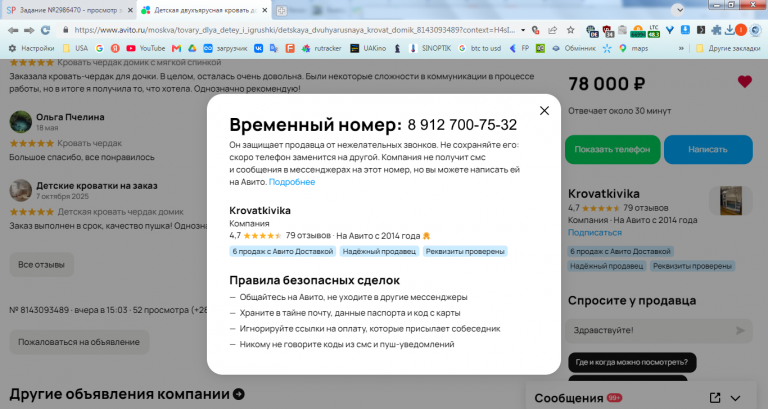Image resolution: width=768 pixels, height=409 pixels.
Task: Open the seller thumbnail image in sidebar
Action: (x=730, y=200)
